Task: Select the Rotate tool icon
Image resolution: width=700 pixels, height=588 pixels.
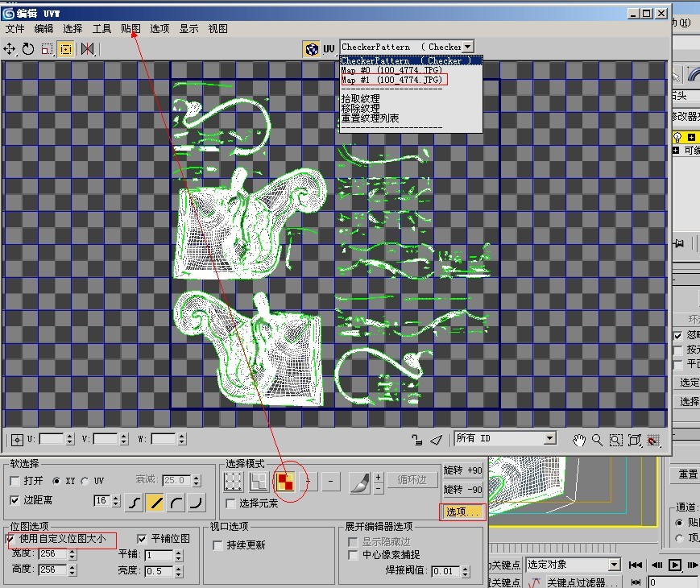Action: [28, 49]
